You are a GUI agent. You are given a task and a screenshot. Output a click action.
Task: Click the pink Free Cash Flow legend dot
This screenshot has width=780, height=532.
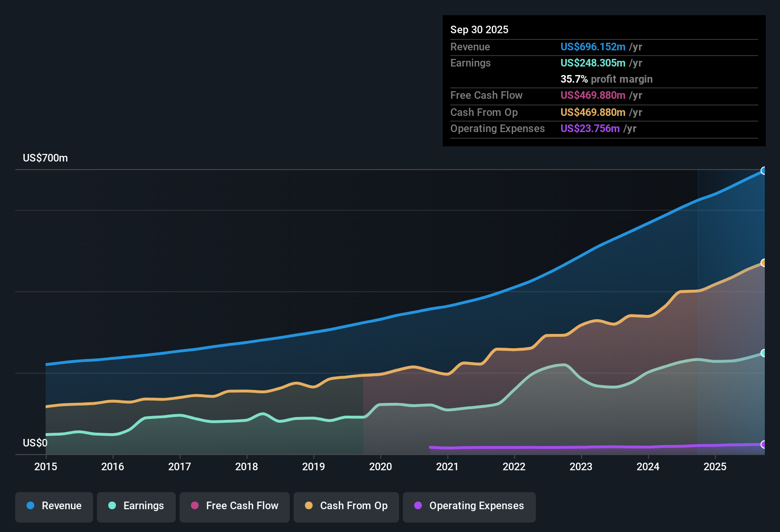pos(194,506)
